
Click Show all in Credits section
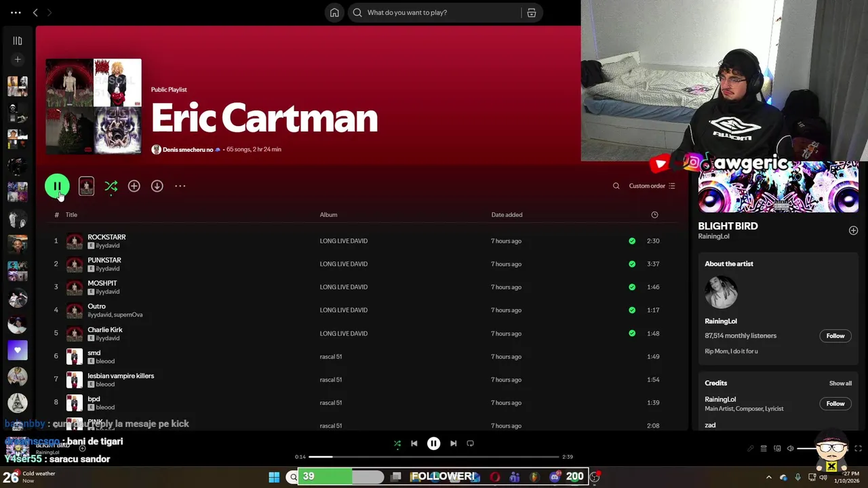840,383
